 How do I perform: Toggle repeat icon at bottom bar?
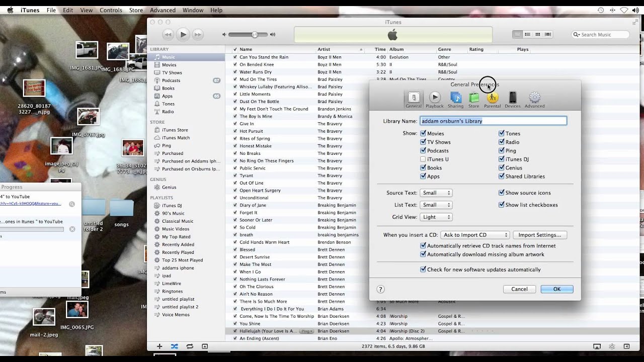[190, 346]
